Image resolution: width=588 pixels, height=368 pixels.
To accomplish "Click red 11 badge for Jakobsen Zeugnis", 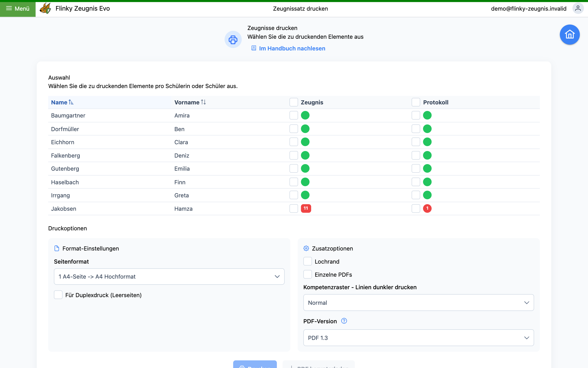I will coord(306,208).
